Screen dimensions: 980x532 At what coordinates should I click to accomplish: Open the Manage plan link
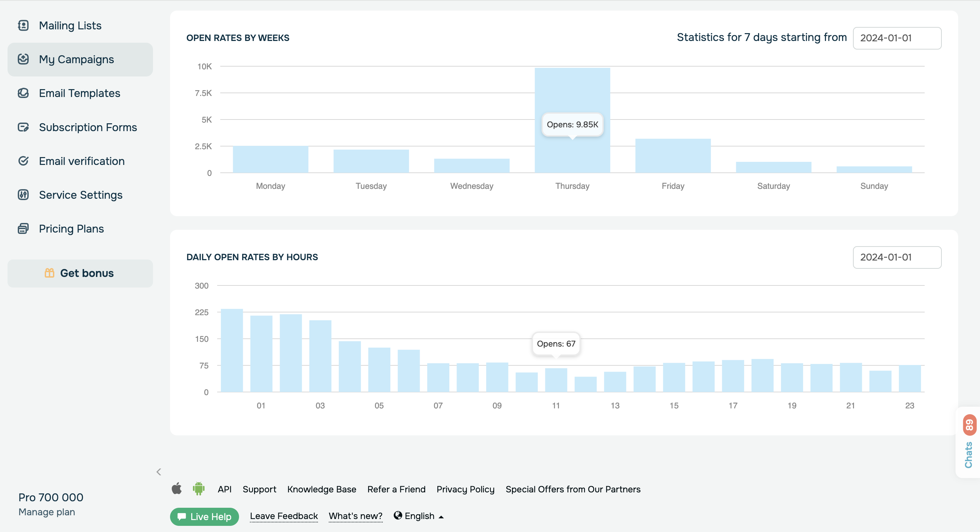pos(46,512)
